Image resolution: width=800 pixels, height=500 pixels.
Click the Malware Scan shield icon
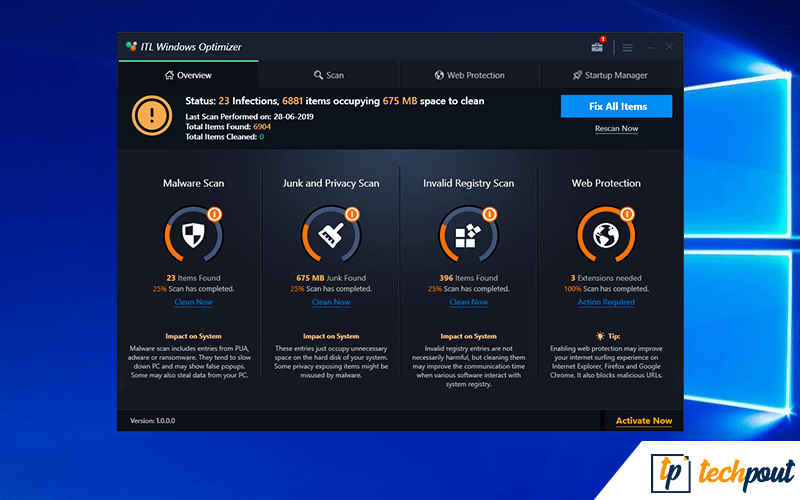click(193, 236)
